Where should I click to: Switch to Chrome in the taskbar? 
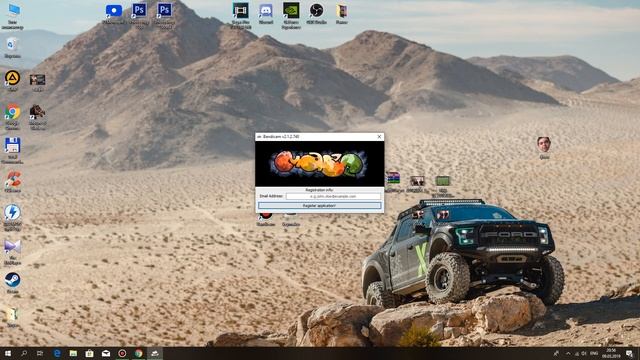[138, 353]
